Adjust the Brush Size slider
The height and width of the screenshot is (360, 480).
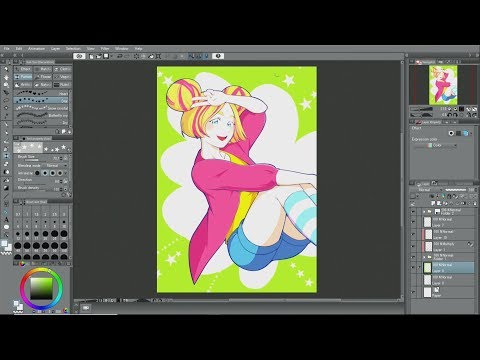(37, 160)
